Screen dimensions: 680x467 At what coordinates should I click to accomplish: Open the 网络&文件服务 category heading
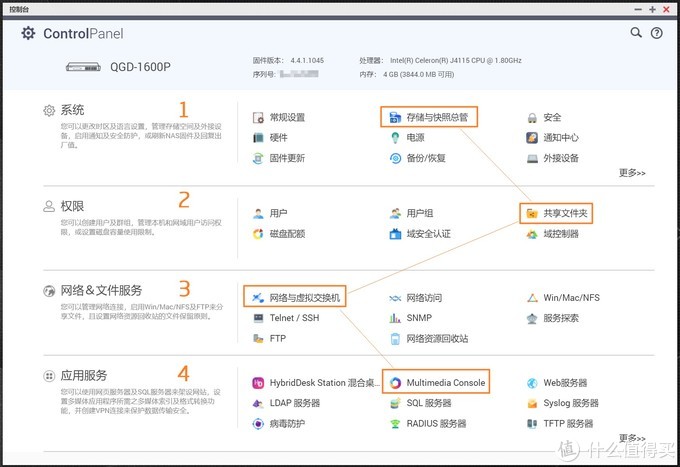pyautogui.click(x=101, y=290)
